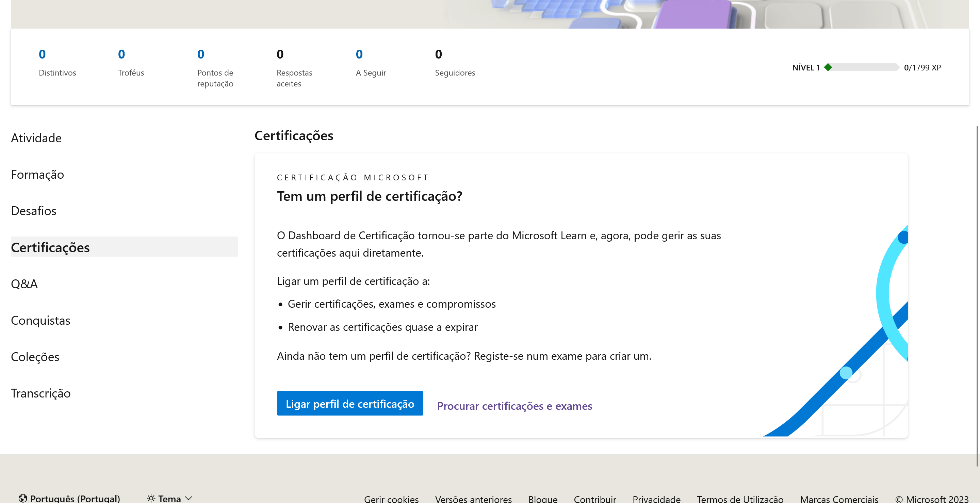Open Versões anteriores footer link
Image resolution: width=980 pixels, height=503 pixels.
click(x=473, y=499)
